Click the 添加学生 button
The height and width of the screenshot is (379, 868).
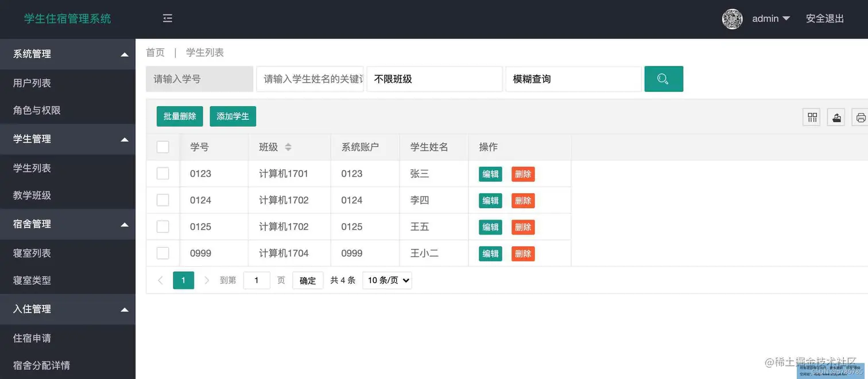click(232, 116)
